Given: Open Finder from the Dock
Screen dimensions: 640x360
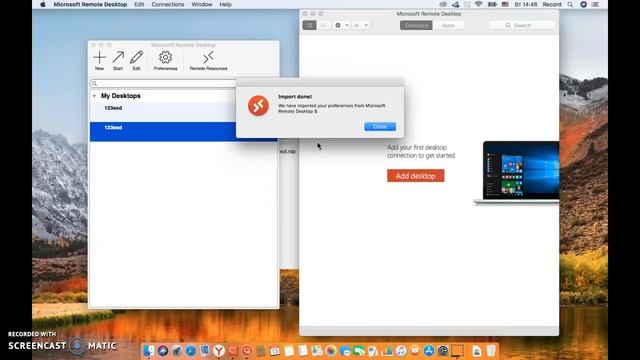Looking at the screenshot, I should click(x=149, y=350).
